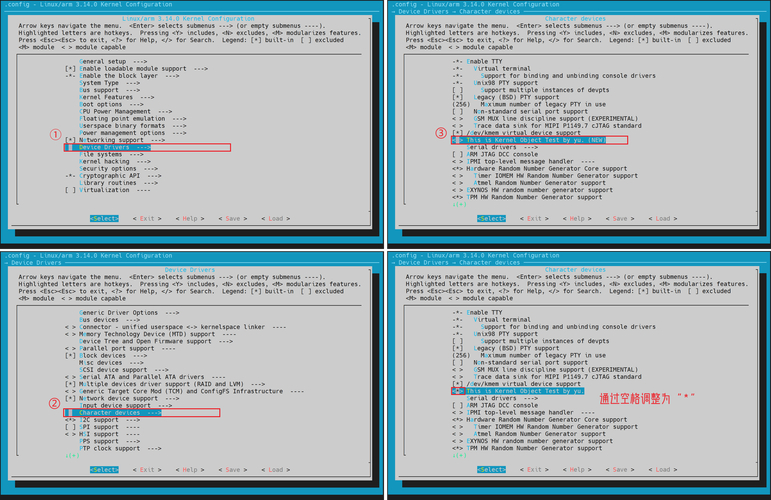Click state box of Kernel Object Test without NEW

tap(458, 391)
